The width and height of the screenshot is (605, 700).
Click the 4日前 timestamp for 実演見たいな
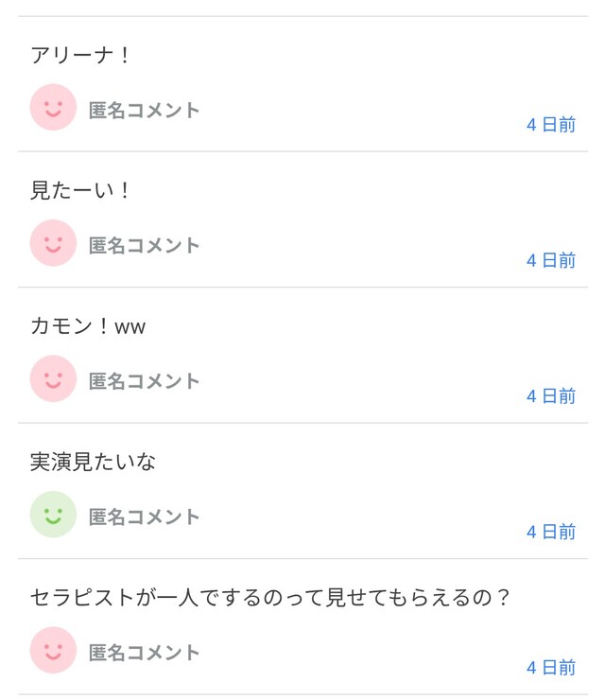point(551,532)
